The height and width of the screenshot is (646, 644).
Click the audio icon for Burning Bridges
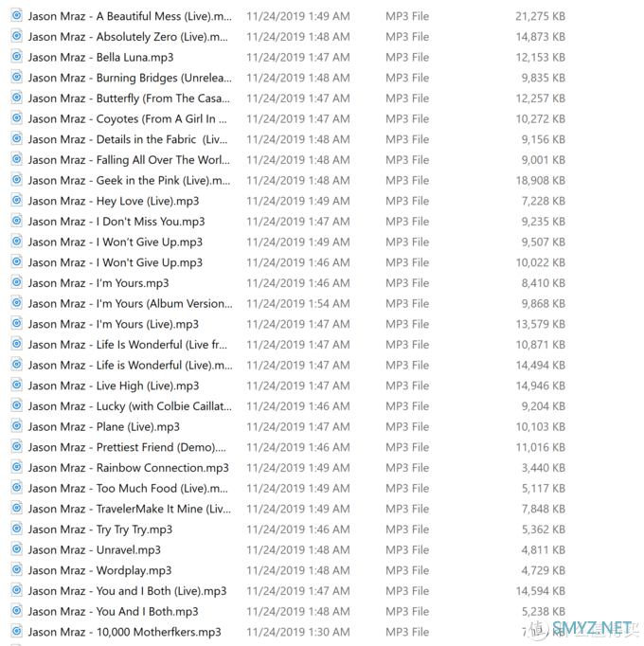(16, 77)
